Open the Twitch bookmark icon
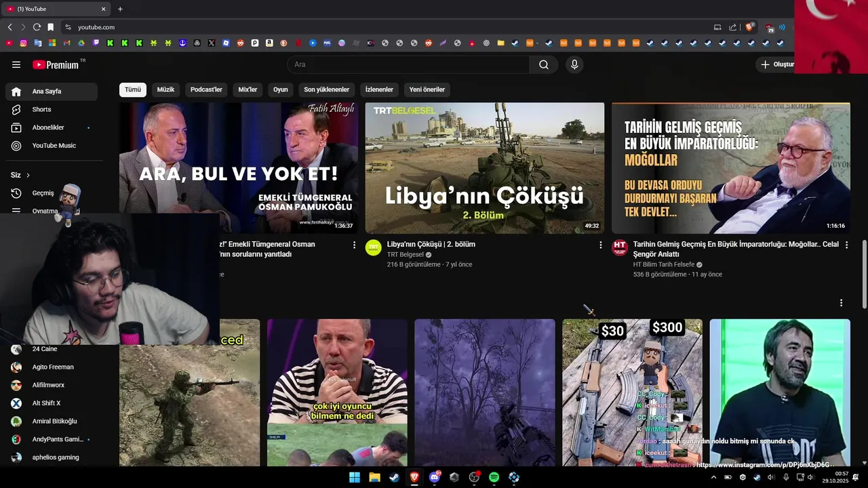The image size is (868, 488). click(96, 43)
